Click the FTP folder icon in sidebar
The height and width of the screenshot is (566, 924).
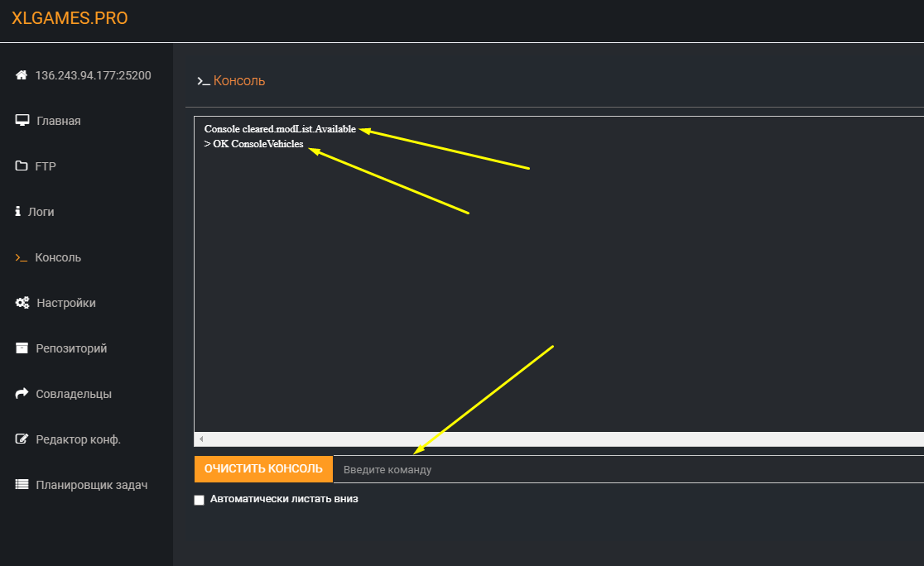(22, 166)
